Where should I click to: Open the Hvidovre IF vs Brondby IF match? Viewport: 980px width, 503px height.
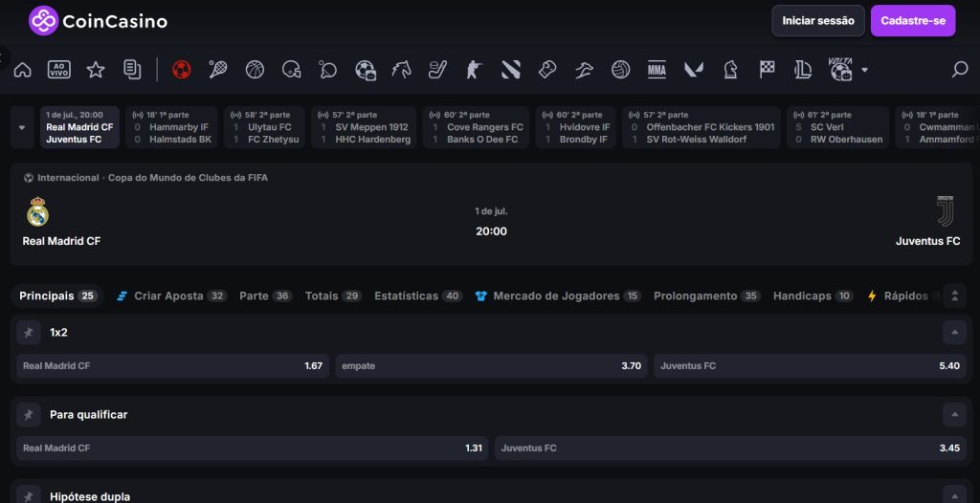(x=575, y=127)
